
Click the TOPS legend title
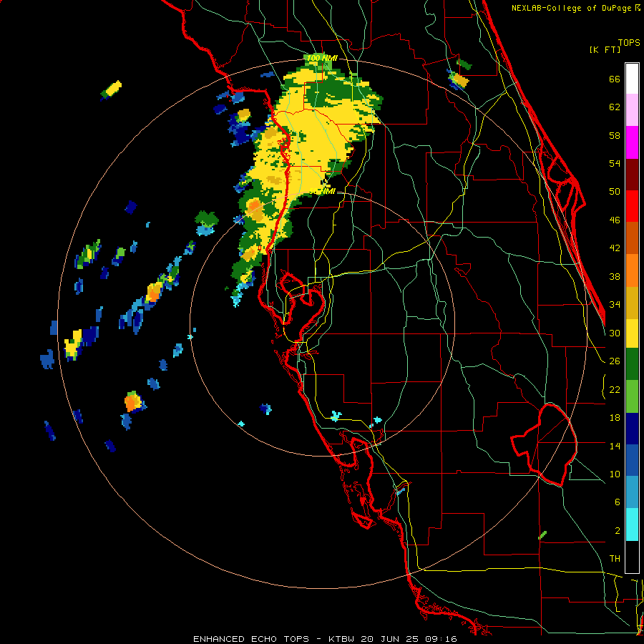tap(629, 43)
